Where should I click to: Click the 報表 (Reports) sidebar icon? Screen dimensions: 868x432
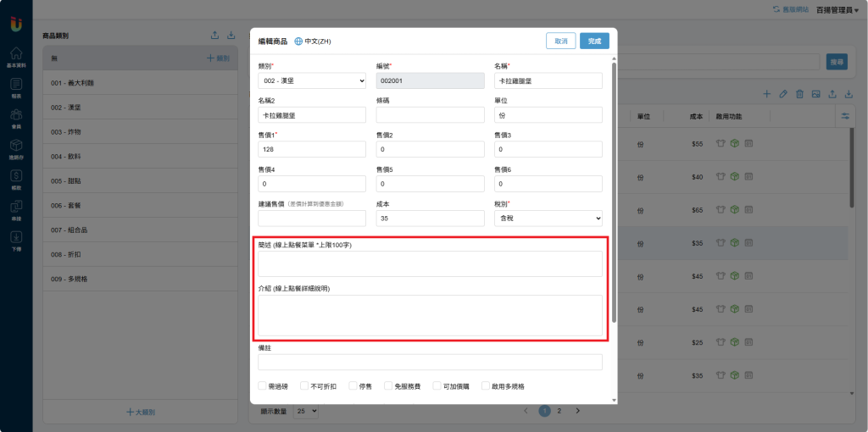click(16, 86)
